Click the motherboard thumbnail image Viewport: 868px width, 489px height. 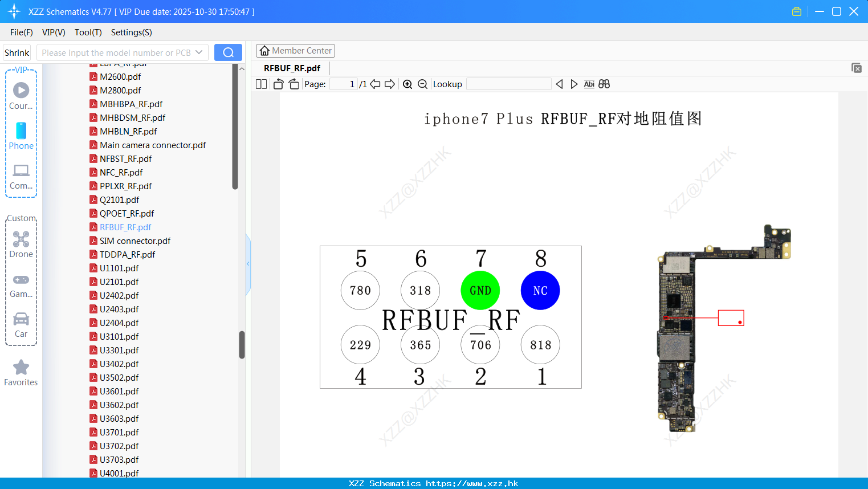pos(724,328)
